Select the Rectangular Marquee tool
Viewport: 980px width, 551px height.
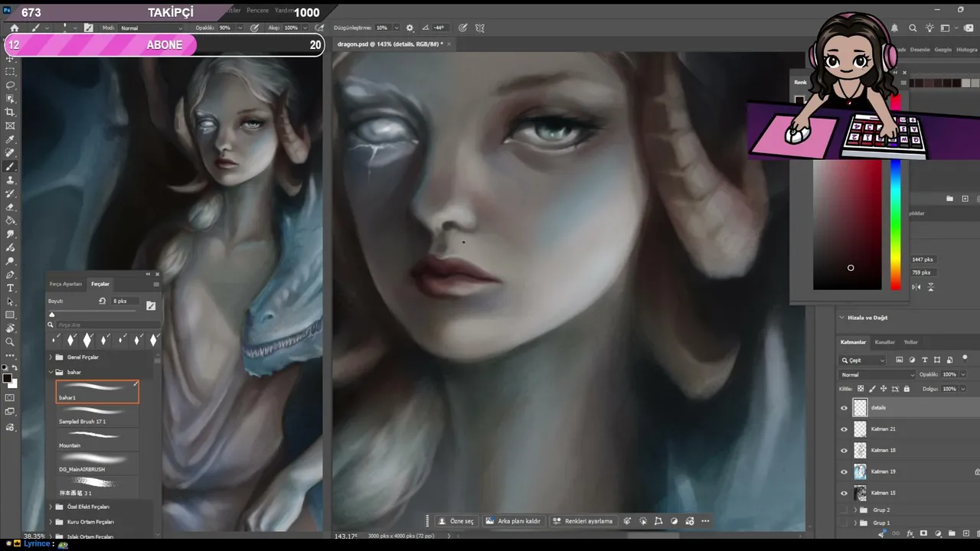10,71
